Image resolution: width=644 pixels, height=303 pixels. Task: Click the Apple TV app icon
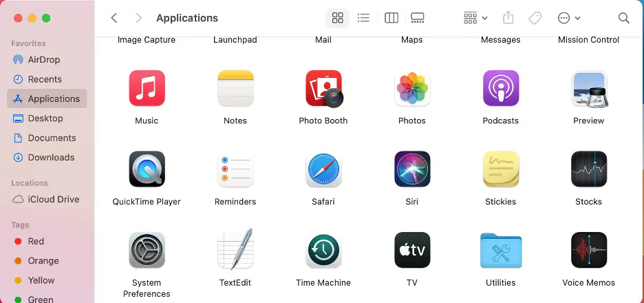tap(412, 250)
